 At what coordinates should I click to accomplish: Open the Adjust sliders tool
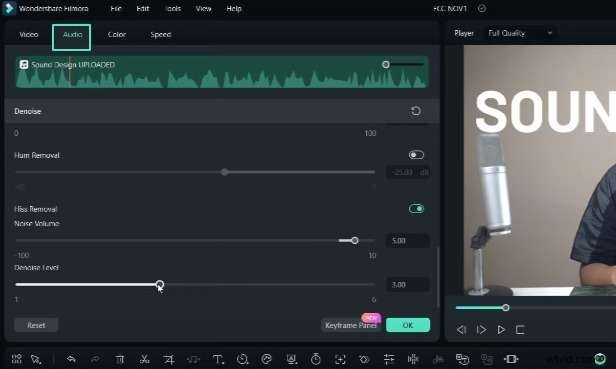(389, 359)
